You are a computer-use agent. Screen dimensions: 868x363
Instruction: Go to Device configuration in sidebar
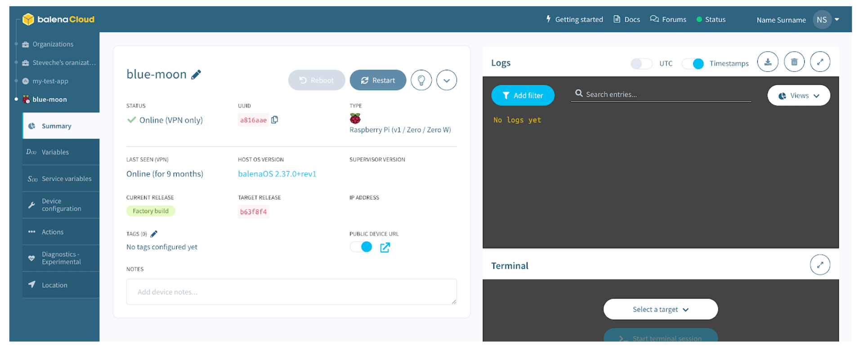(61, 205)
